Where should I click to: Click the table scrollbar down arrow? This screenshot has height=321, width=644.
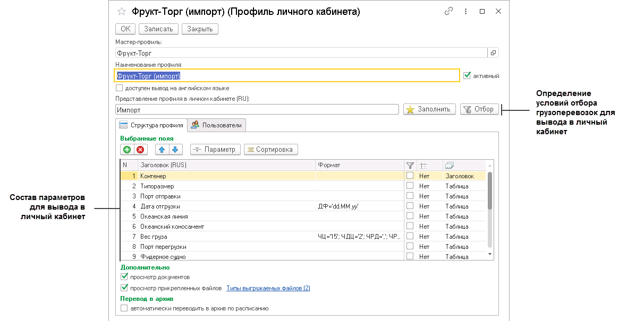[x=490, y=255]
